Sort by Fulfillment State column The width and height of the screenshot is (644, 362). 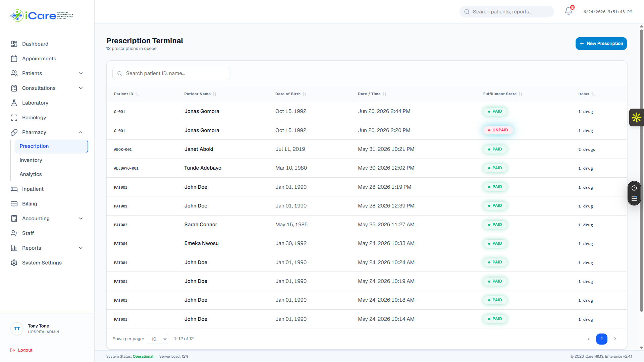pyautogui.click(x=502, y=94)
